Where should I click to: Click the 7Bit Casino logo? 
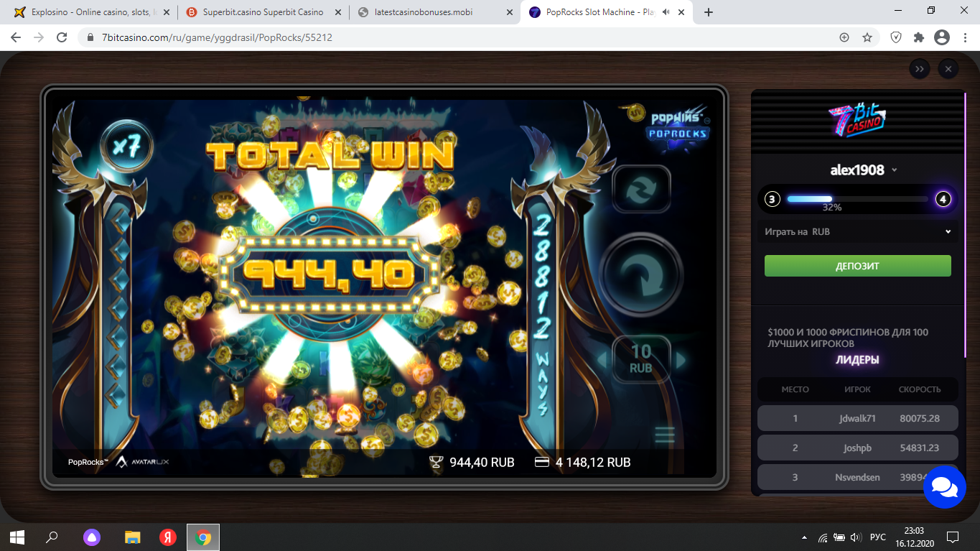point(857,121)
